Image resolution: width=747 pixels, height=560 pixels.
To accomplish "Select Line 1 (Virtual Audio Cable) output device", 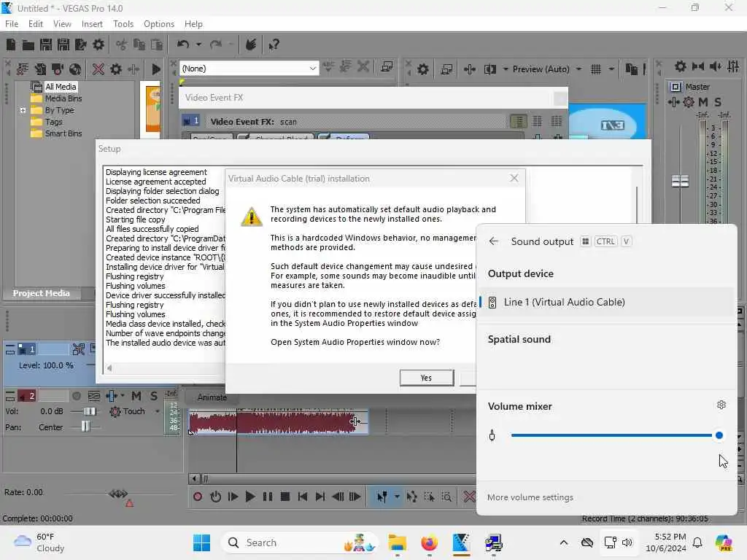I will click(607, 302).
